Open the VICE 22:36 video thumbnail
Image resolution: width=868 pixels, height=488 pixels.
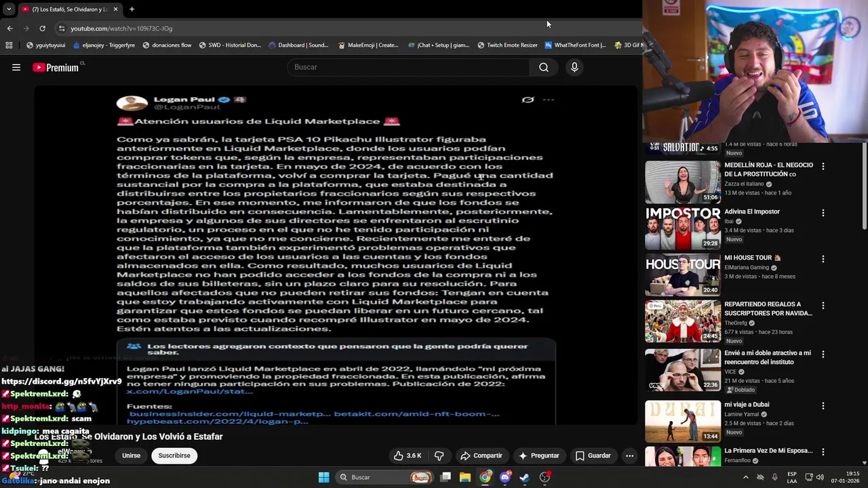coord(683,369)
